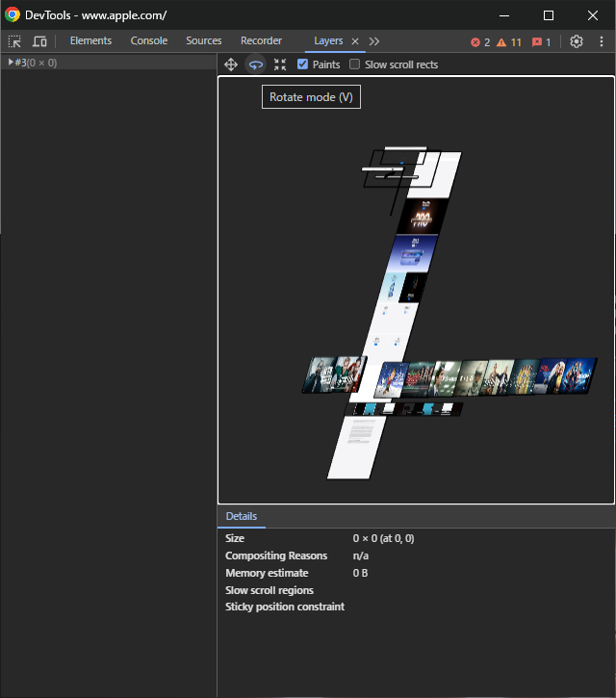
Task: Select Pan mode tool
Action: 231,65
